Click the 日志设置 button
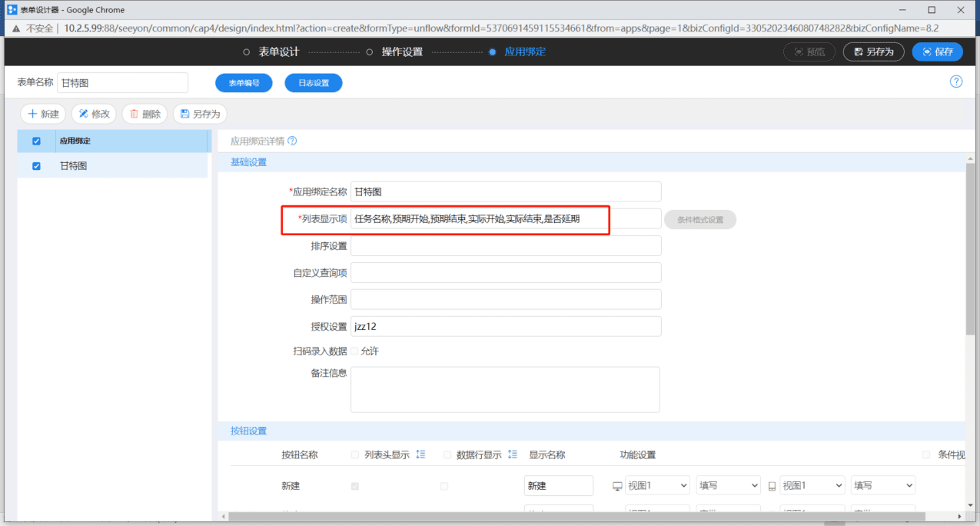 (314, 82)
